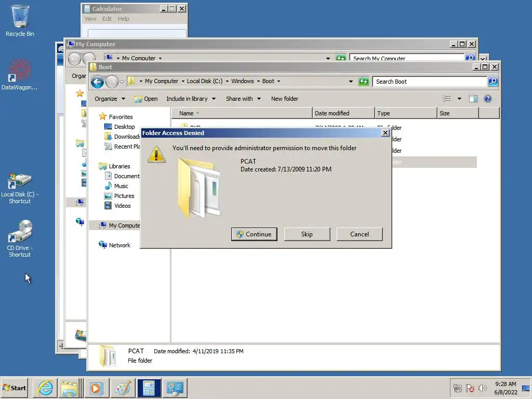The image size is (532, 399).
Task: Launch Internet Explorer from the taskbar
Action: pos(46,388)
